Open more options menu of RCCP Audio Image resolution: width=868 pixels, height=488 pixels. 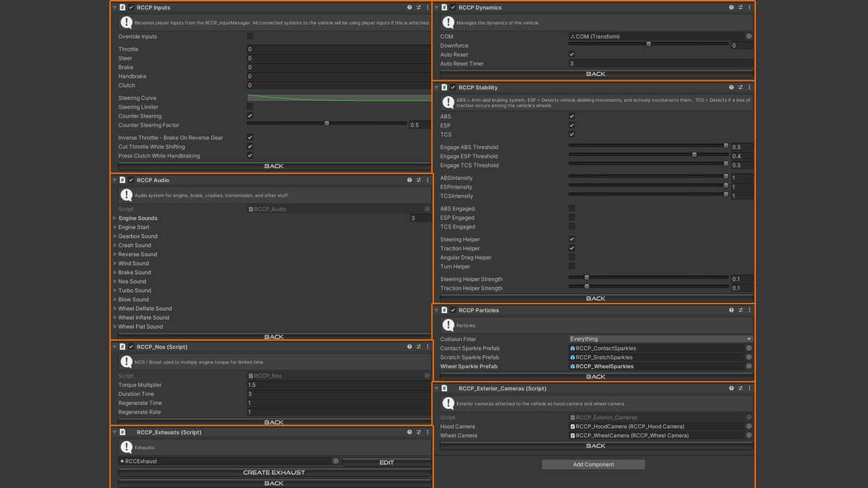(427, 180)
